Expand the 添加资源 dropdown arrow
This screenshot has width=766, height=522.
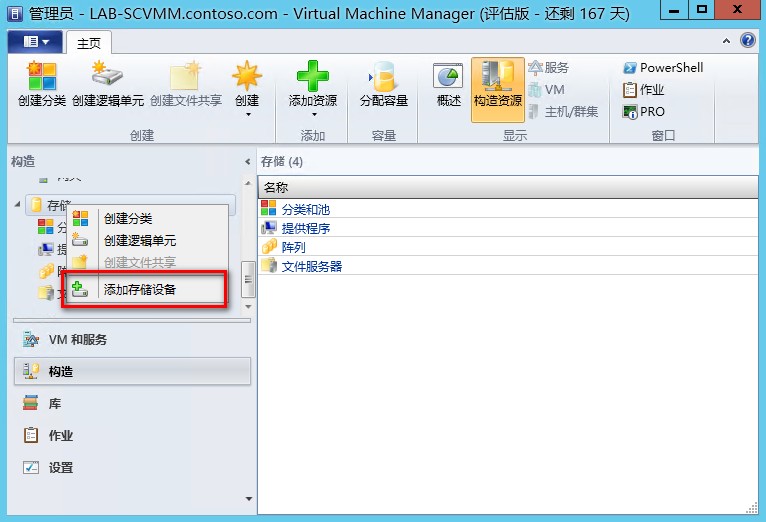coord(314,115)
